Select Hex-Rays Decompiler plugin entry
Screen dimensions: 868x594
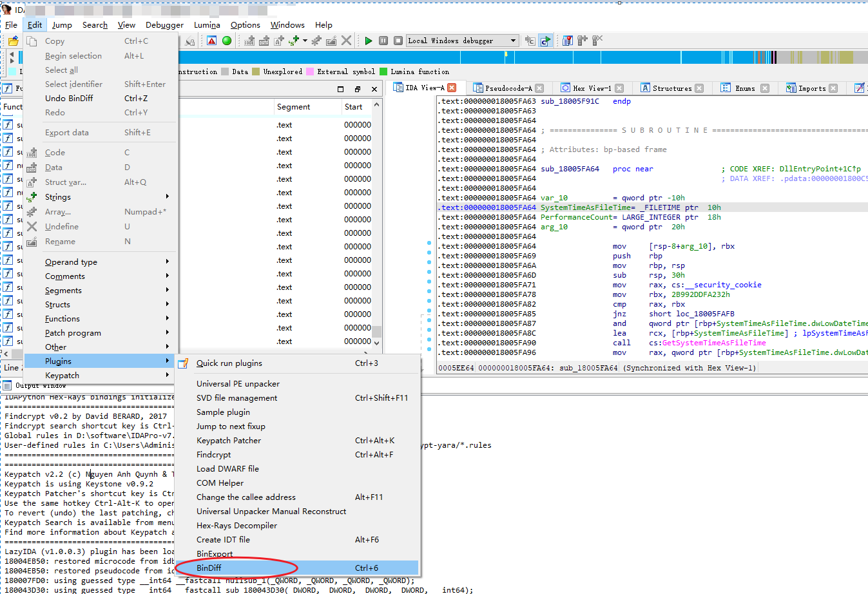236,525
